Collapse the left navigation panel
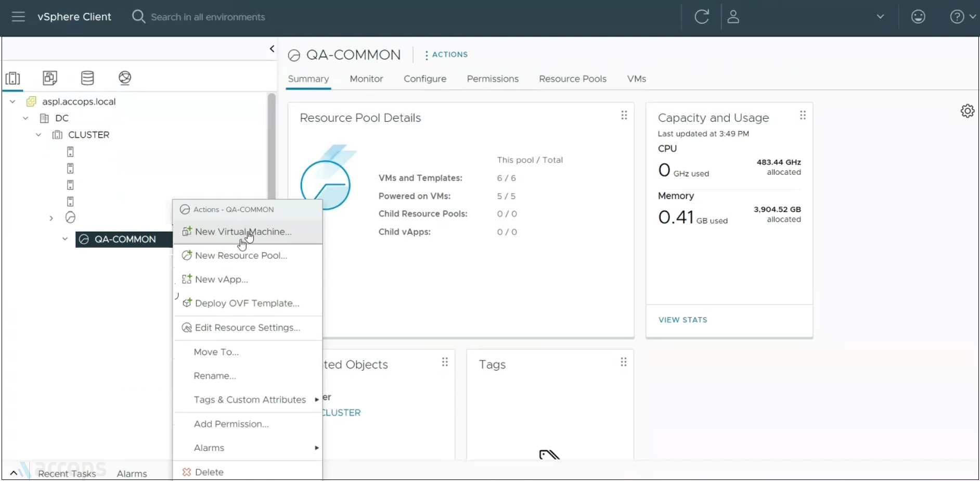Screen dimensions: 980x481 click(x=272, y=48)
